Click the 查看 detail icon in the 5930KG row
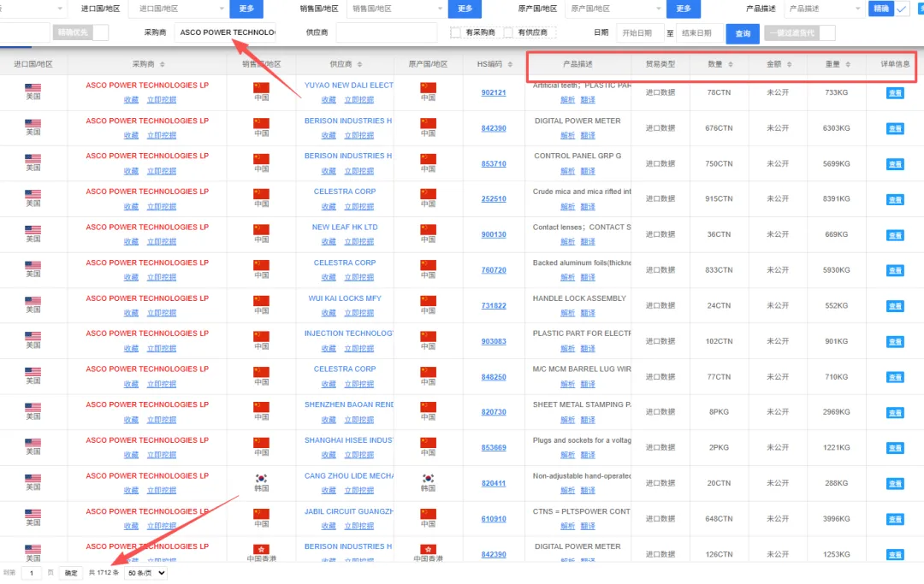Screen dimensions: 924x584 895,270
